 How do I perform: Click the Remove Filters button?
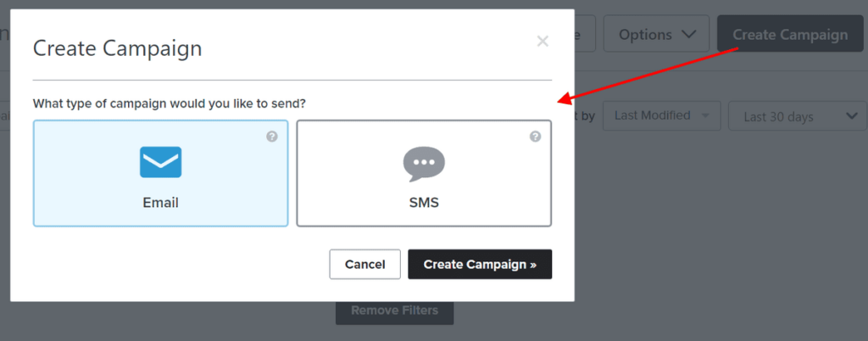coord(395,310)
